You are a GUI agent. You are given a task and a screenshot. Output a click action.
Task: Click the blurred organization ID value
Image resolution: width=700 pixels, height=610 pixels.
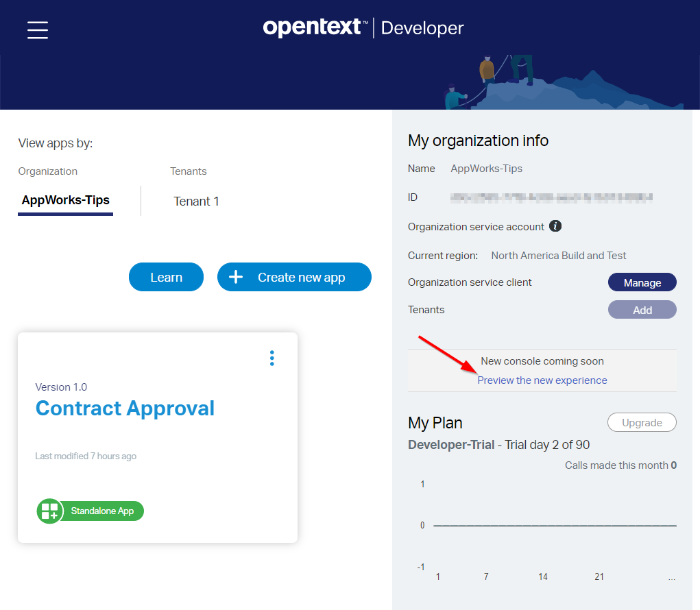coord(551,197)
